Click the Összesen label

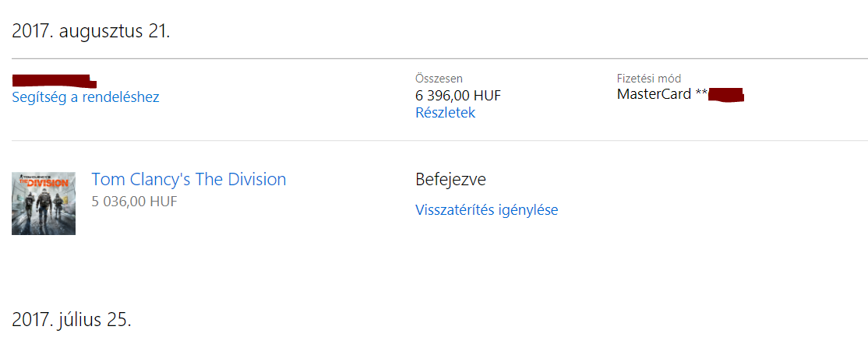pos(439,79)
